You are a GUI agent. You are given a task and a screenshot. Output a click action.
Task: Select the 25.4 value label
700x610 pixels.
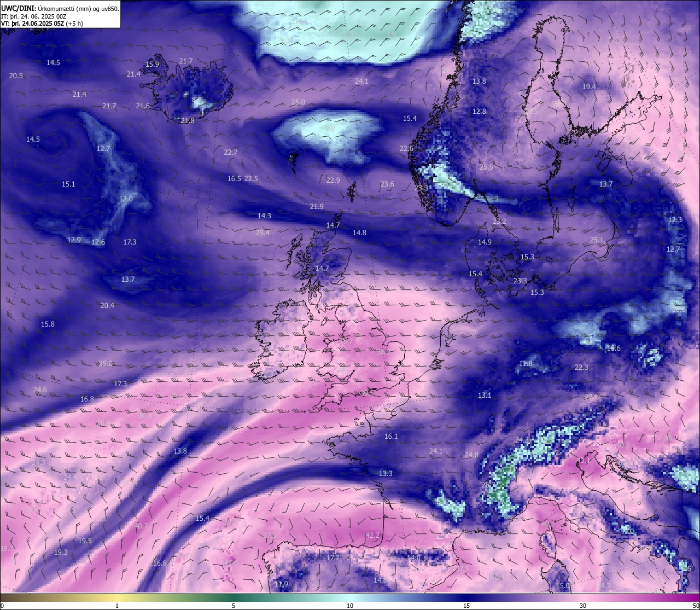pos(262,233)
